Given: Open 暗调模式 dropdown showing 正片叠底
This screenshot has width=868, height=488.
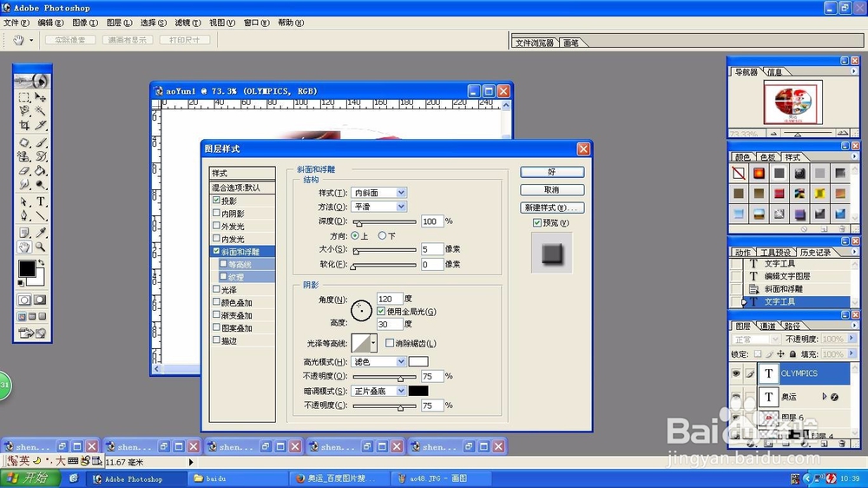Looking at the screenshot, I should click(401, 391).
